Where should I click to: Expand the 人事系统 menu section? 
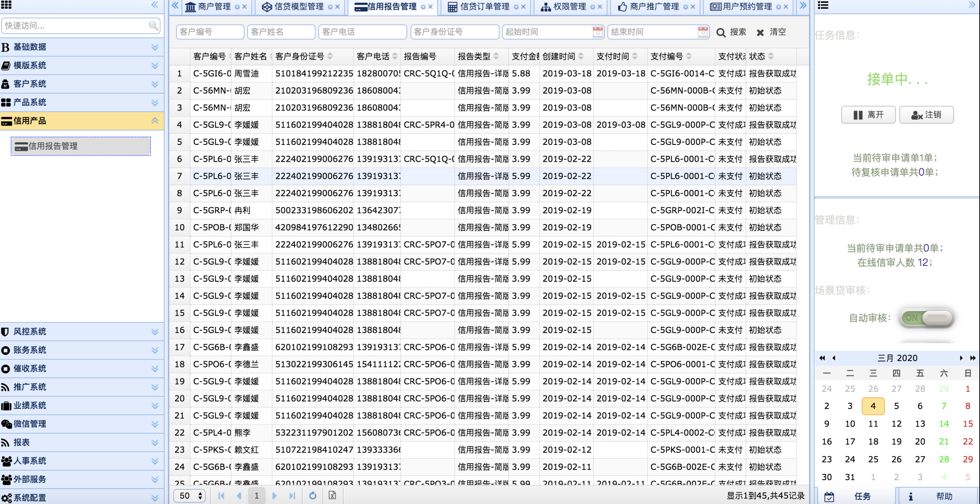[82, 461]
